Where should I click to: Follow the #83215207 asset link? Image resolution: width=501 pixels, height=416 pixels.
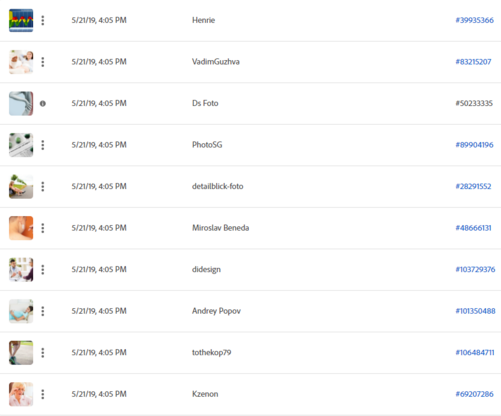click(473, 62)
